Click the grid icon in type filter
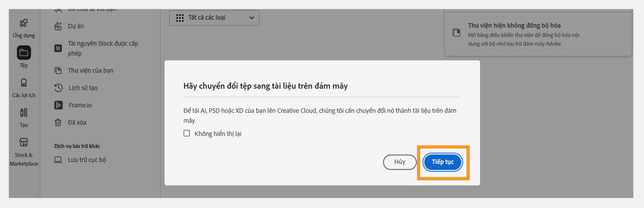This screenshot has height=208, width=644. click(180, 18)
